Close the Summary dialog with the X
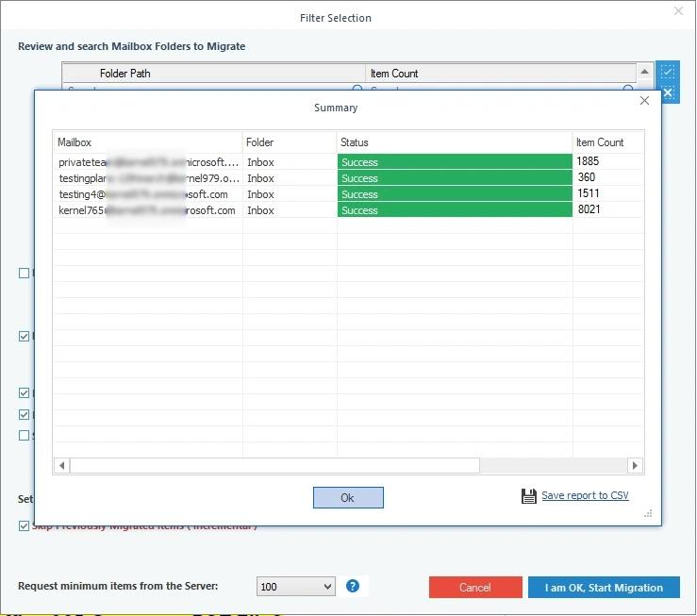The image size is (697, 616). (x=644, y=101)
